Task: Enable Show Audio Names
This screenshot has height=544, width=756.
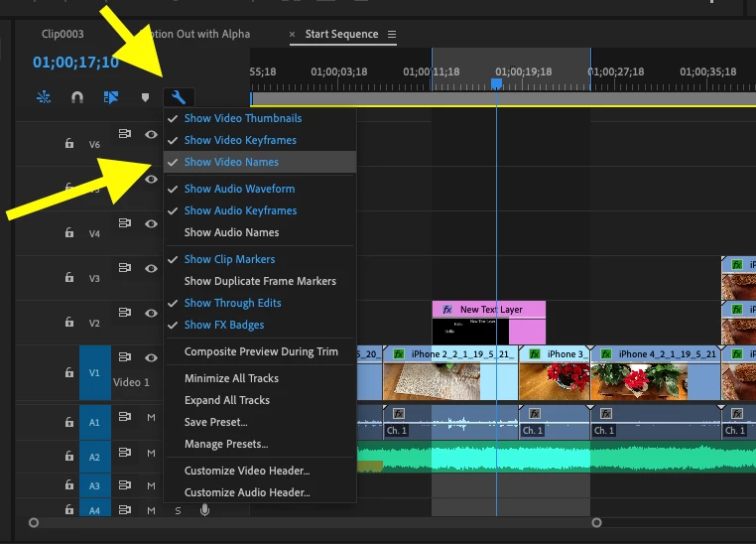Action: 260,232
